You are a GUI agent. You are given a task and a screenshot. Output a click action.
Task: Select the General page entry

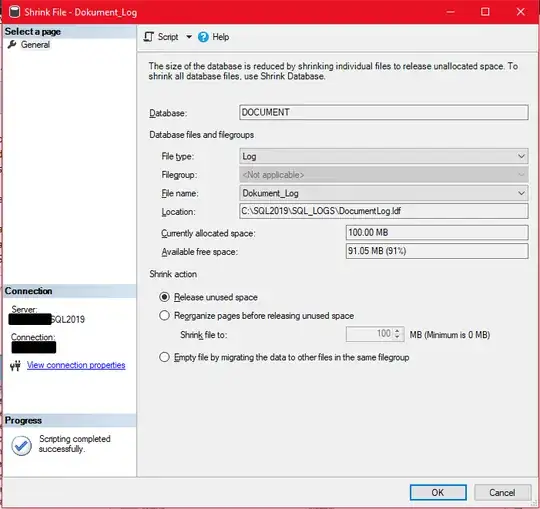pyautogui.click(x=35, y=44)
